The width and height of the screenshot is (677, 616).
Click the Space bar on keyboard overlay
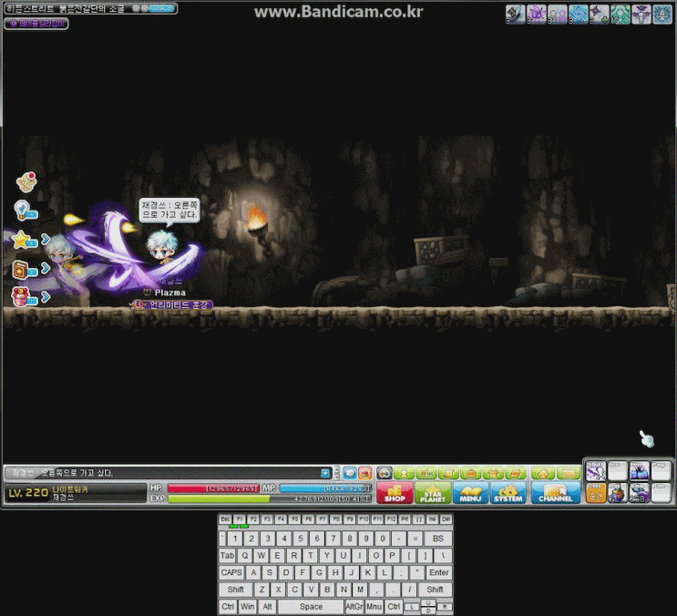[x=311, y=607]
